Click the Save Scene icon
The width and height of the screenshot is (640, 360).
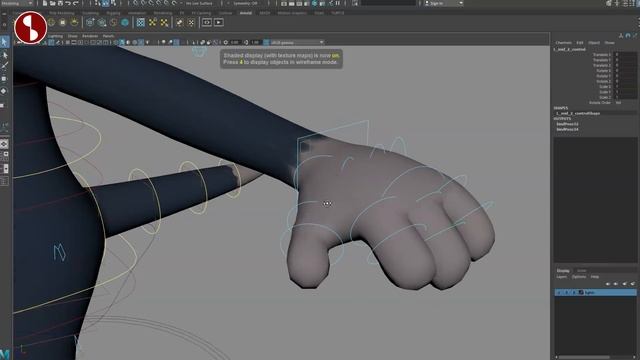60,3
